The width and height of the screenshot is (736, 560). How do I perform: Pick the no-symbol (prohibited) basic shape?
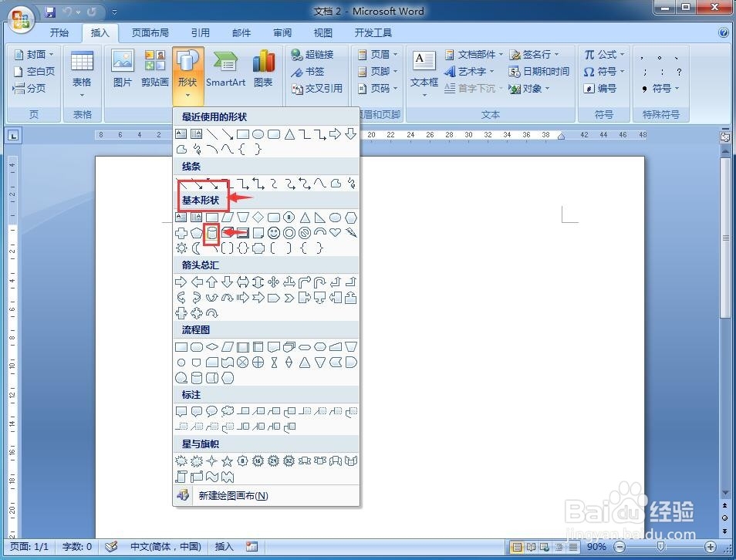(305, 233)
